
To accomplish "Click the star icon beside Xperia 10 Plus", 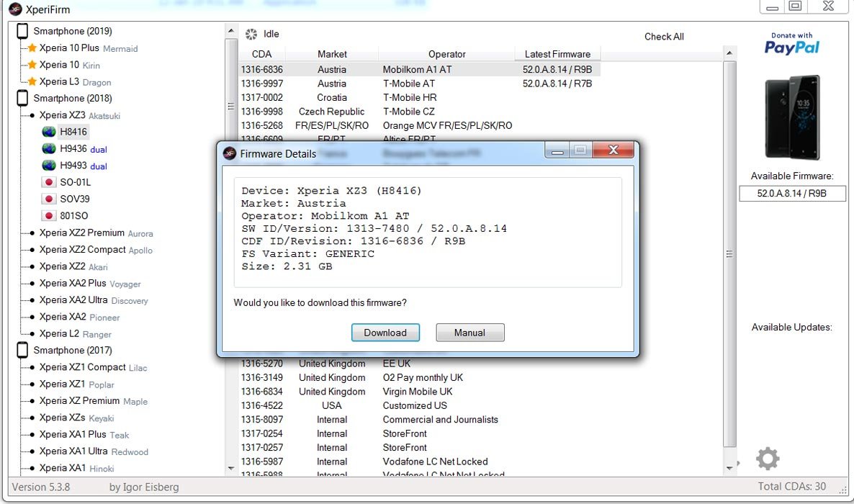I will pyautogui.click(x=32, y=48).
